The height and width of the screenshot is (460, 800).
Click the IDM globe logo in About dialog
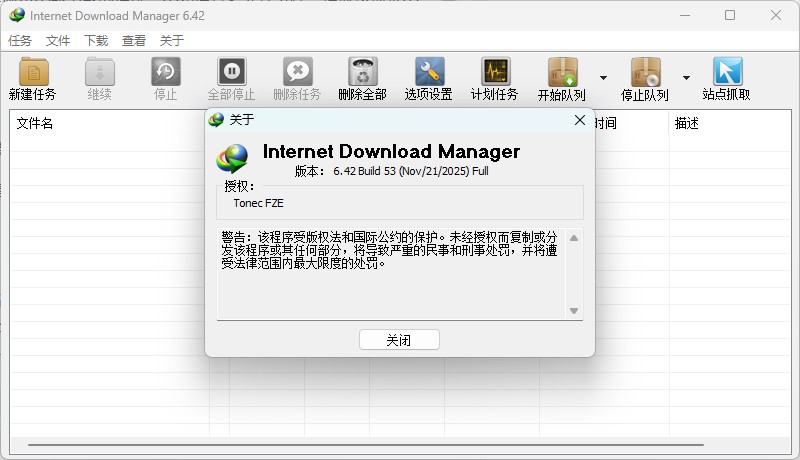coord(232,159)
